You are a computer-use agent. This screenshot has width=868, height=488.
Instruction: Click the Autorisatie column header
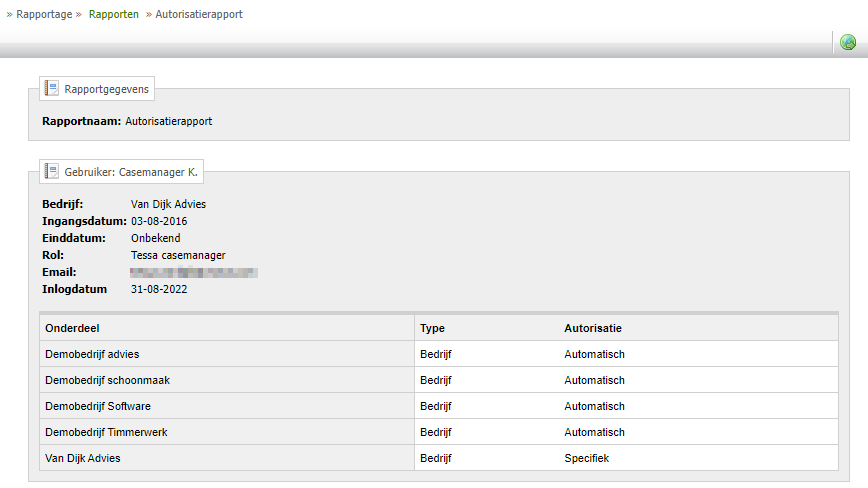coord(593,328)
